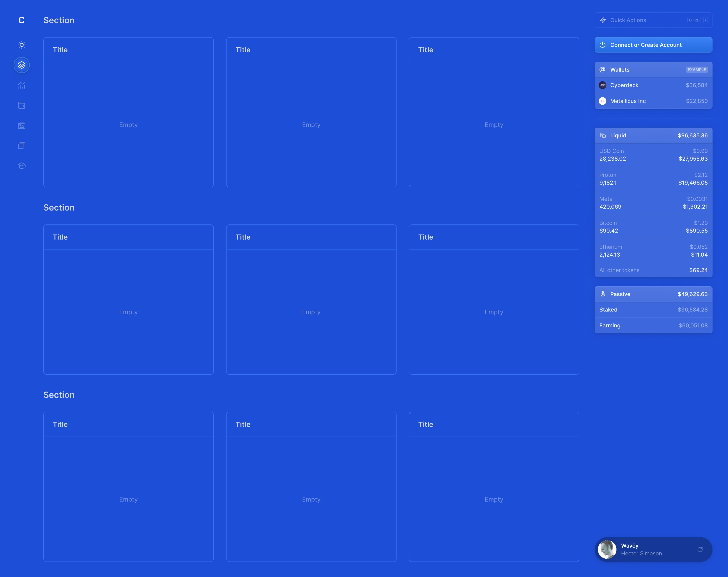The height and width of the screenshot is (577, 728).
Task: Toggle the light mode sun icon
Action: pos(22,45)
